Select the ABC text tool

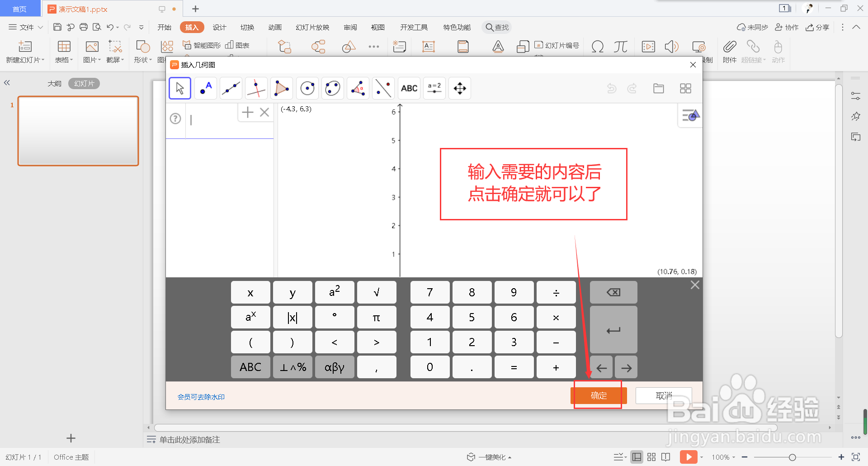pos(409,88)
